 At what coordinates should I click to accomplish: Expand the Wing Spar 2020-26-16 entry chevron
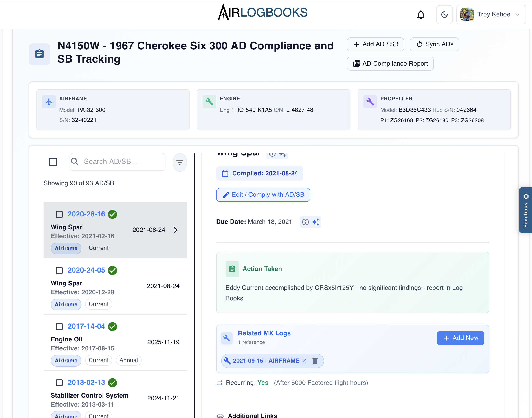[x=175, y=230]
